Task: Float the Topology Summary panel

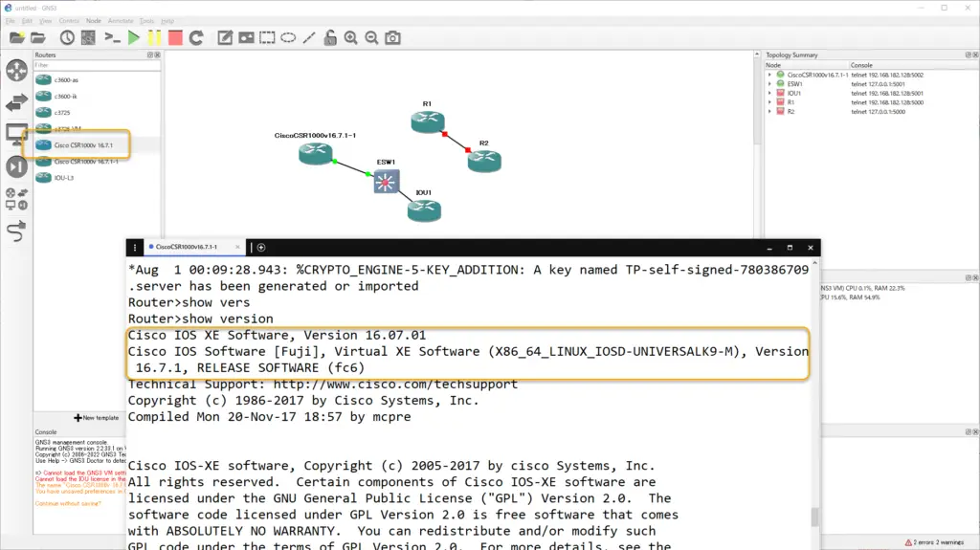Action: 969,55
